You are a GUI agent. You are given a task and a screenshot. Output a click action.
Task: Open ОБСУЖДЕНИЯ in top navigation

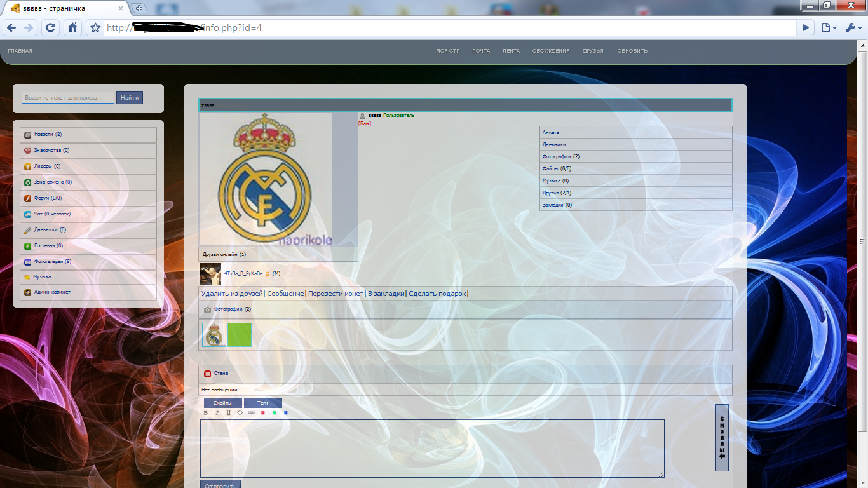551,51
